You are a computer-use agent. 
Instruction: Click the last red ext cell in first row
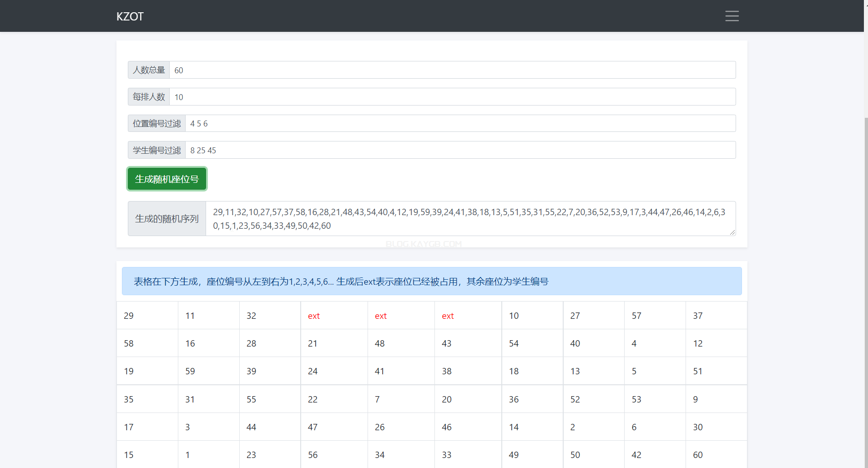[448, 316]
